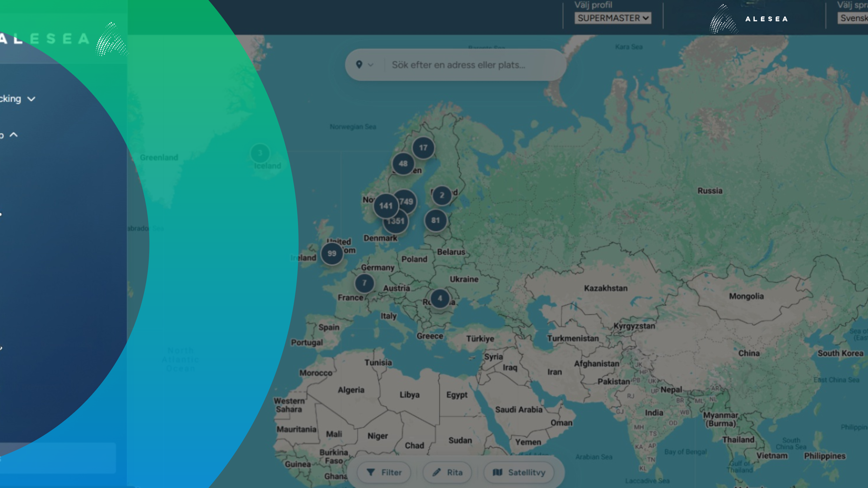Click the Mongolia label on the map
Viewport: 868px width, 488px height.
(746, 296)
